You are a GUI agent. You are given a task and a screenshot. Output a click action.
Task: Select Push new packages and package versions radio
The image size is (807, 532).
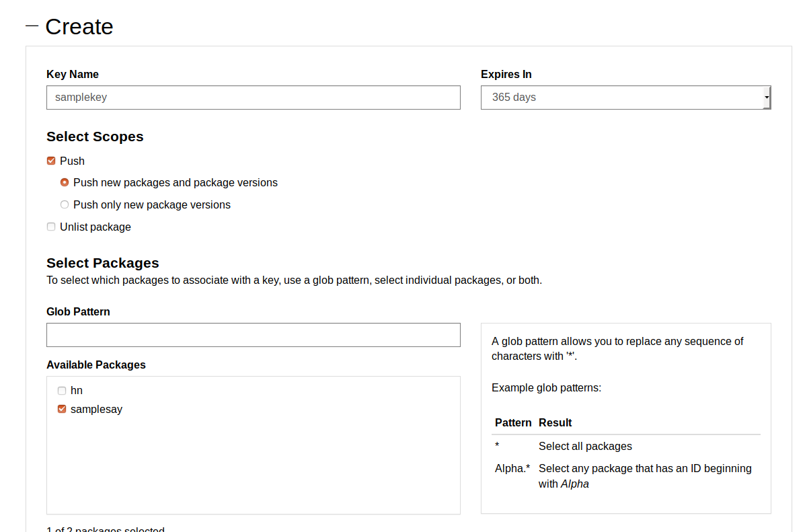(x=65, y=182)
